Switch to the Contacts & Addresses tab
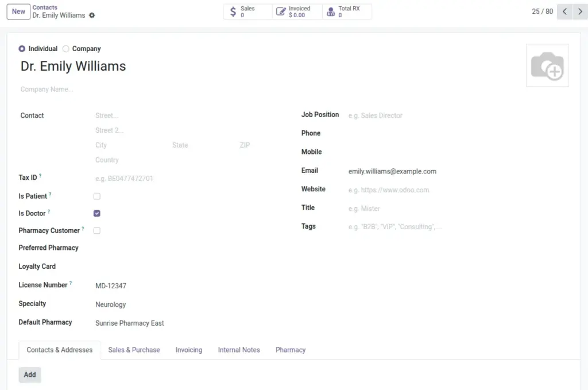This screenshot has height=390, width=588. (60, 350)
